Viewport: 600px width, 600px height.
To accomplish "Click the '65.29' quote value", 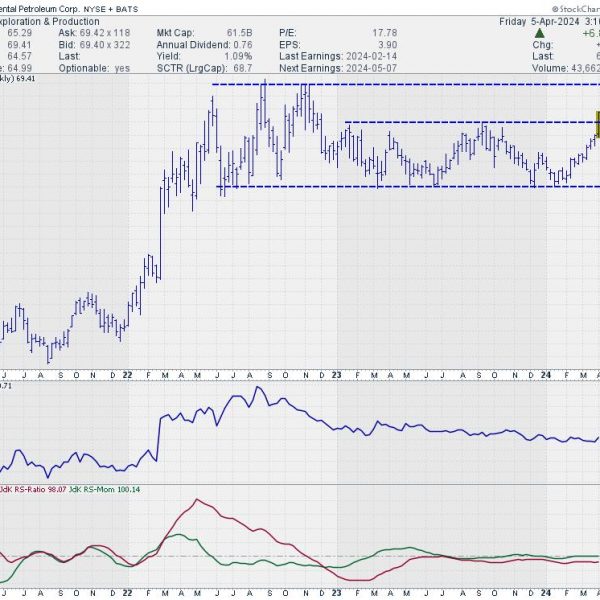I will coord(20,33).
